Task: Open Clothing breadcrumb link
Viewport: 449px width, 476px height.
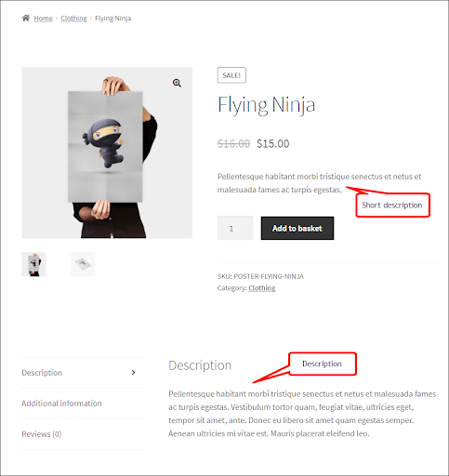Action: point(73,19)
